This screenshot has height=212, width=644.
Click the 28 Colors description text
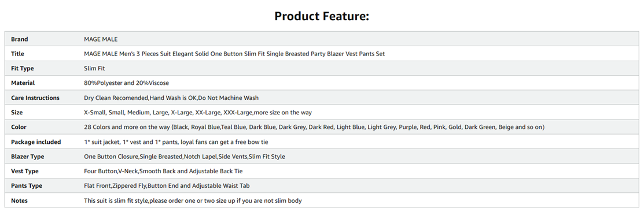pyautogui.click(x=314, y=127)
